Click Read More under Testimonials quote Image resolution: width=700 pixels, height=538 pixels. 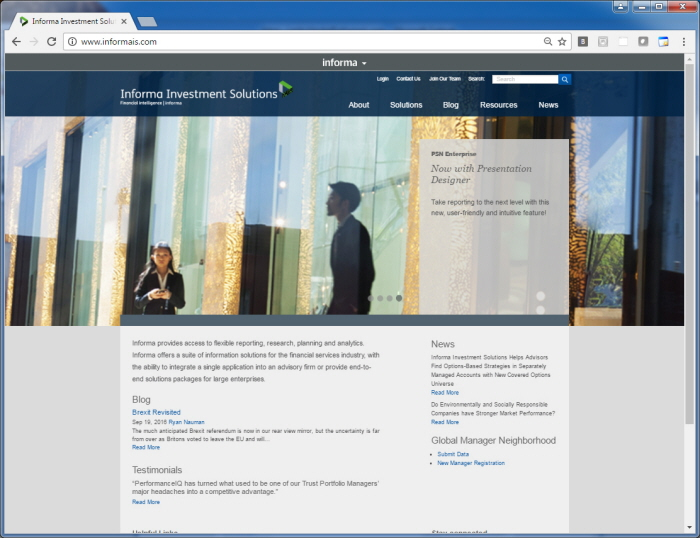tap(146, 502)
